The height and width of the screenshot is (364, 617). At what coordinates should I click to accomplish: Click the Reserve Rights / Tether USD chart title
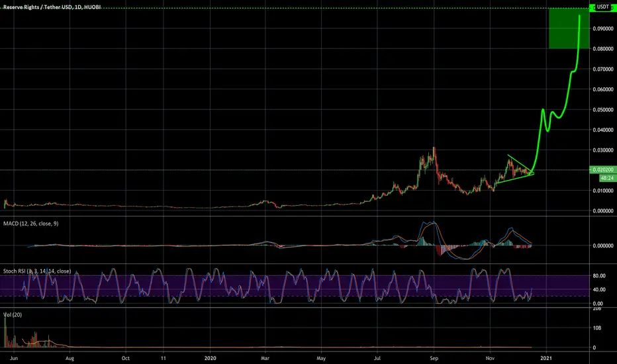(52, 7)
